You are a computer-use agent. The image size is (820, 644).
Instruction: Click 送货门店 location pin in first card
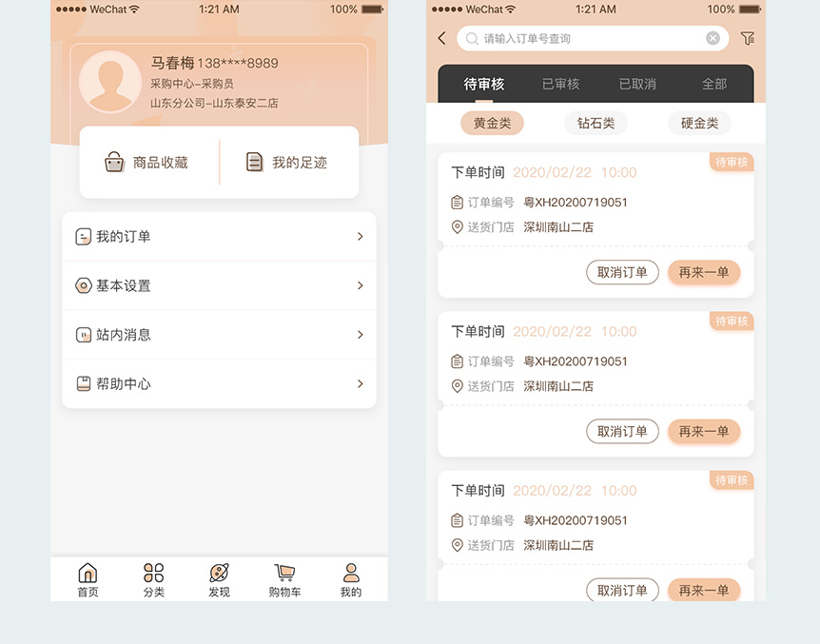[x=457, y=227]
